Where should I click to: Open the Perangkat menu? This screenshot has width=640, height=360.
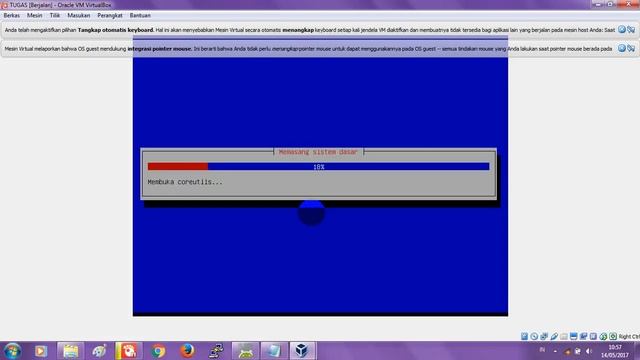(110, 16)
